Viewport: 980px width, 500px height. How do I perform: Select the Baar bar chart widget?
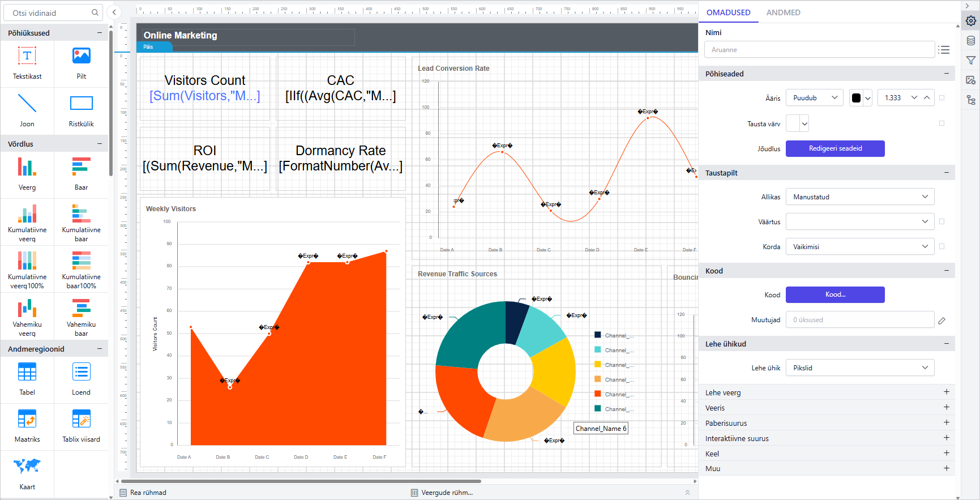(x=82, y=174)
